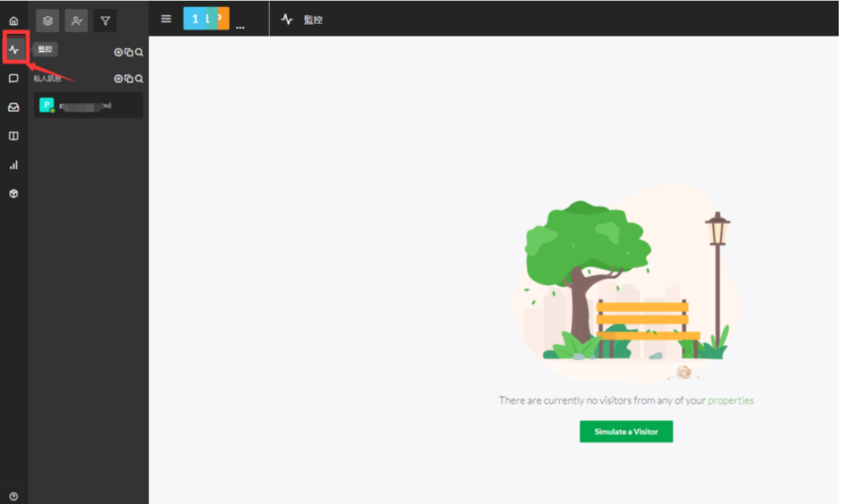
Task: Click the search icon in private messages row
Action: pos(139,79)
